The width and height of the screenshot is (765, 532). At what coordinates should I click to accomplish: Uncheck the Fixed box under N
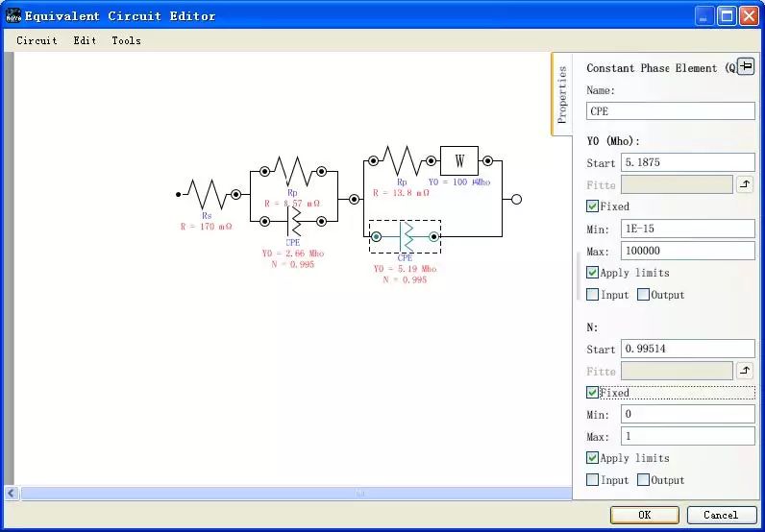tap(592, 393)
